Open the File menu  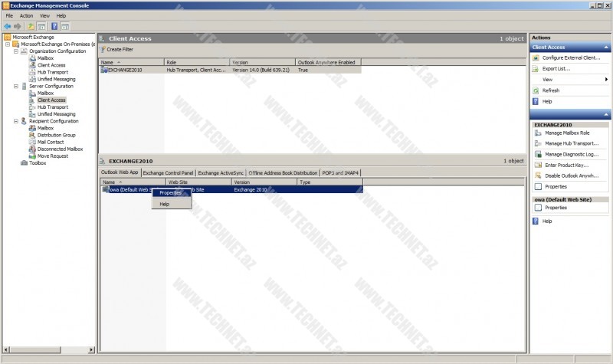pos(9,16)
